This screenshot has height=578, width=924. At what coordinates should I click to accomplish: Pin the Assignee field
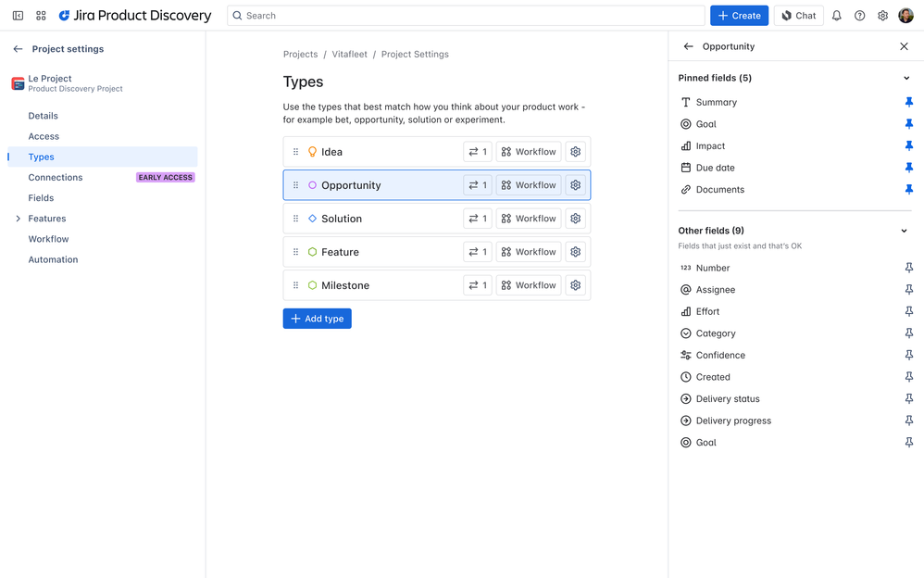[908, 290]
